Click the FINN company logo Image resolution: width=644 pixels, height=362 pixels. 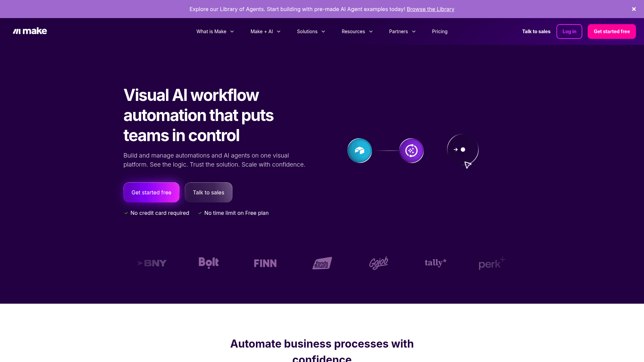(265, 263)
